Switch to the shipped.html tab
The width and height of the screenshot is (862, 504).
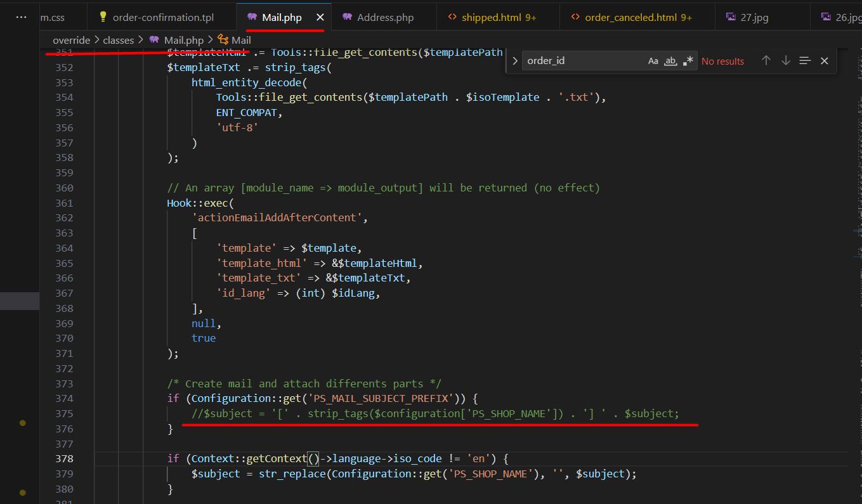(492, 17)
